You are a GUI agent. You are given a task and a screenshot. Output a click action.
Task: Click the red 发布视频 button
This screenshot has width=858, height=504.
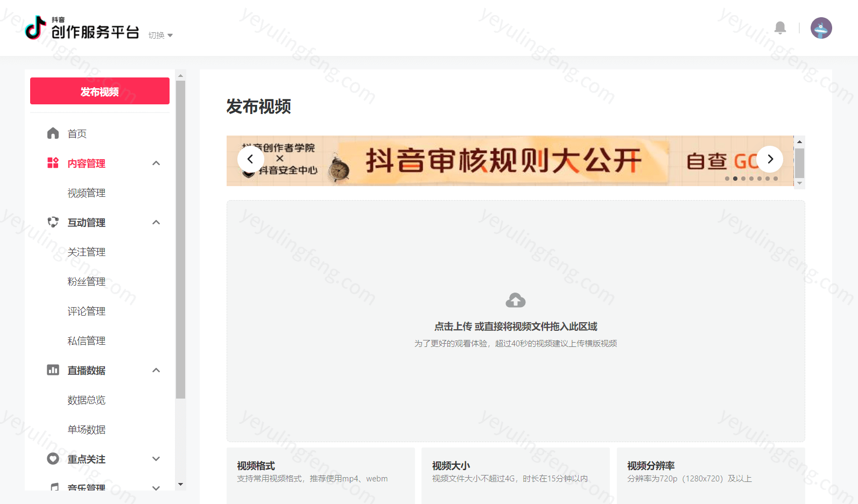coord(100,91)
